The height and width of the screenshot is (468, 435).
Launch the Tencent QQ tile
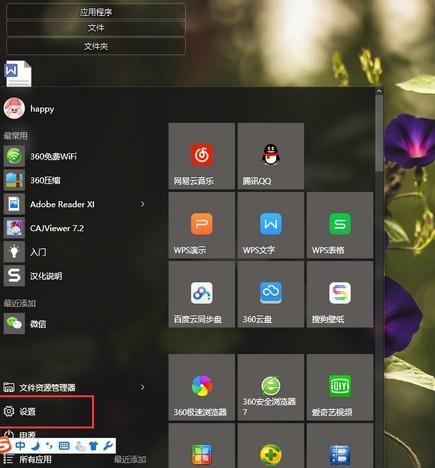(x=271, y=156)
